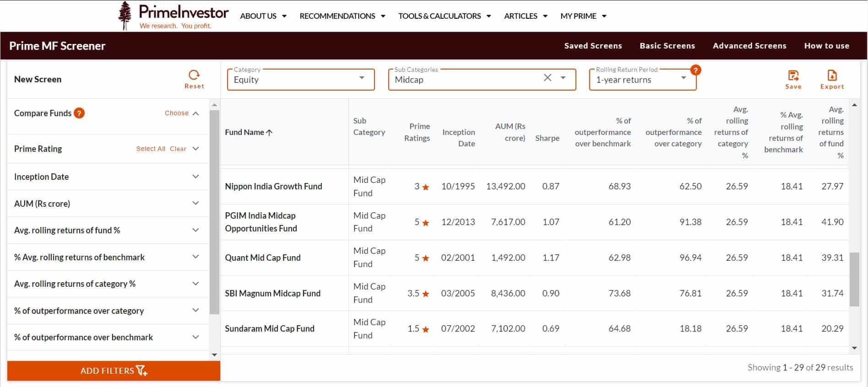
Task: Click the results table scrollbar thumb
Action: click(854, 279)
